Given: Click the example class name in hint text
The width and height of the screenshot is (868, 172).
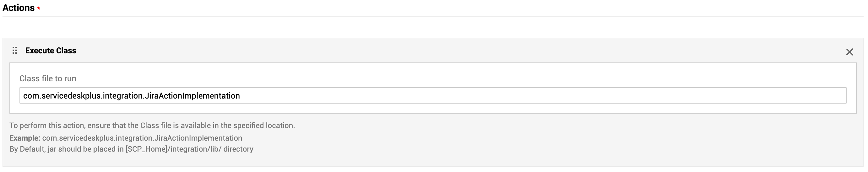Looking at the screenshot, I should tap(142, 138).
